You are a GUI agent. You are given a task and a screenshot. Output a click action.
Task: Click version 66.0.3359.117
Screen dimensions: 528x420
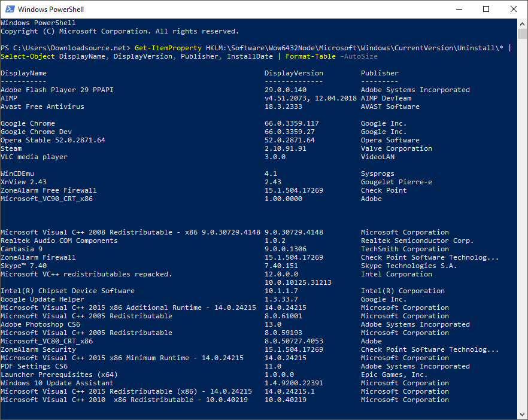tap(292, 123)
